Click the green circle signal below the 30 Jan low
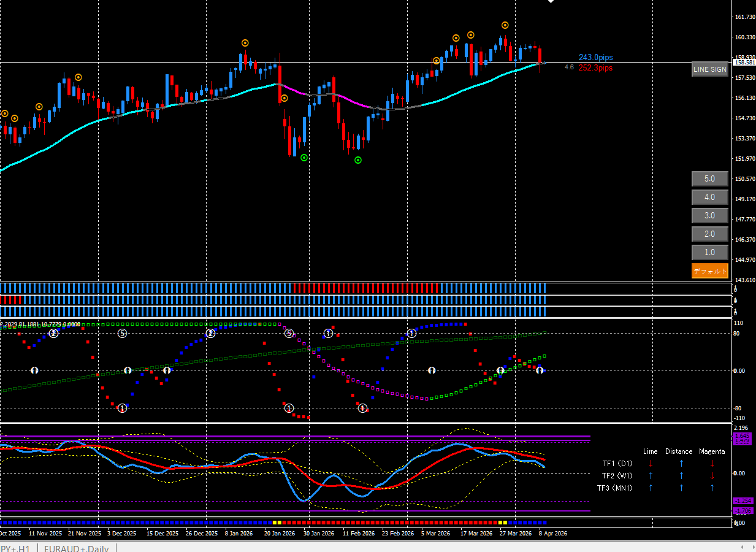Viewport: 756px width, 552px height. click(304, 158)
